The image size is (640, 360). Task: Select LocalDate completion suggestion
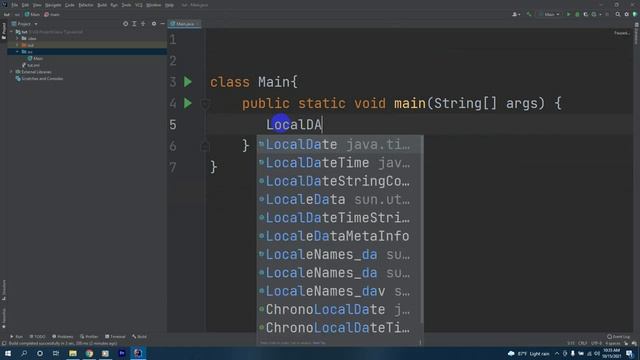(x=338, y=144)
